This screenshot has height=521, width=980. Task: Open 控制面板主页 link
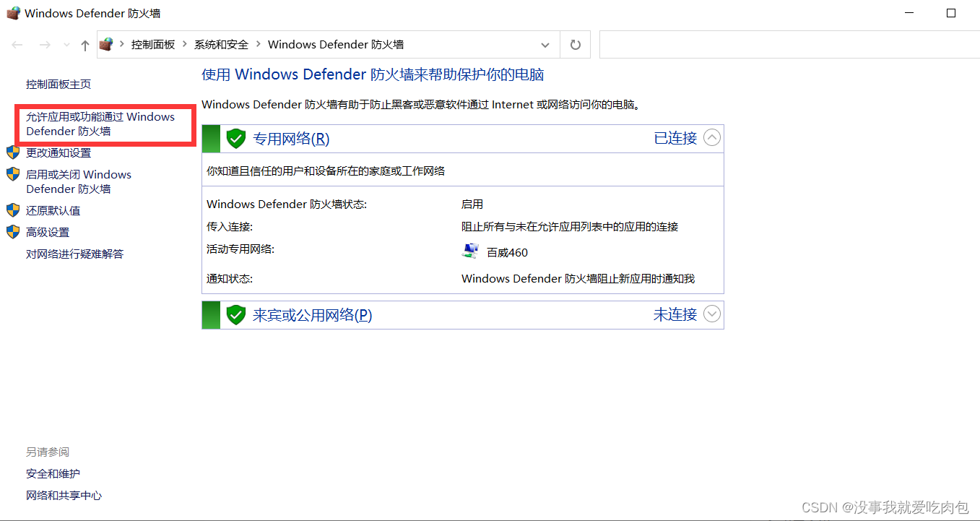[58, 84]
